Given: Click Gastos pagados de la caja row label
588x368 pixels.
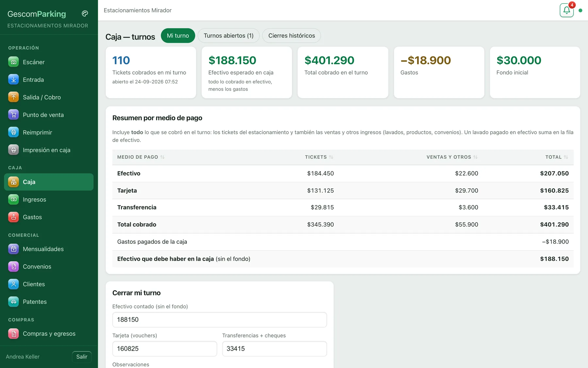Looking at the screenshot, I should coord(152,242).
